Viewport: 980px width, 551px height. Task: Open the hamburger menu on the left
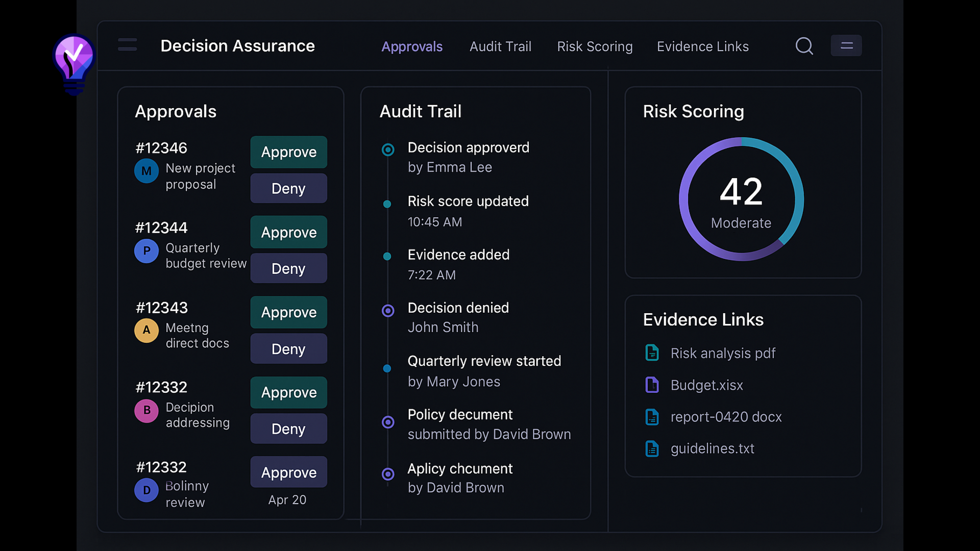pyautogui.click(x=127, y=45)
